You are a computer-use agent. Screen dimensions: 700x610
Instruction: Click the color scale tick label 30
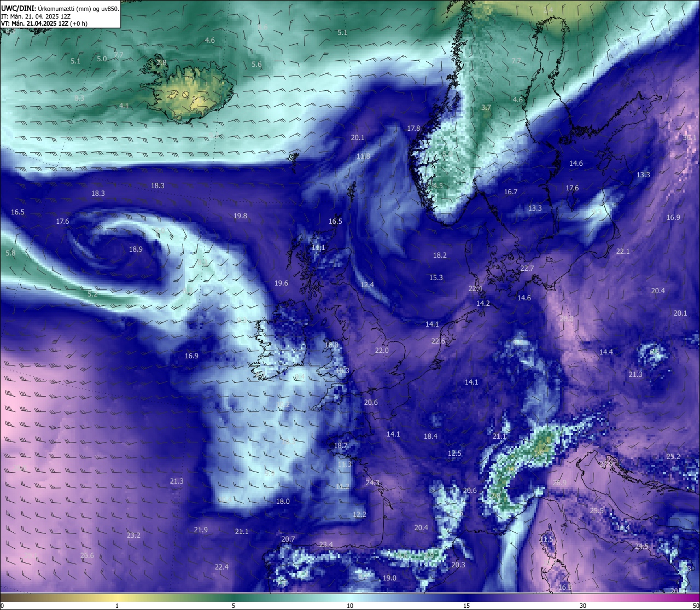tap(583, 606)
